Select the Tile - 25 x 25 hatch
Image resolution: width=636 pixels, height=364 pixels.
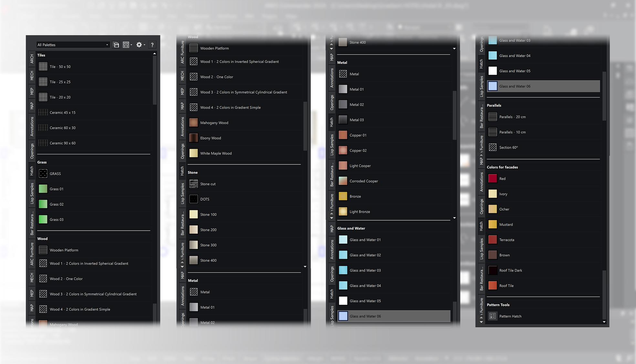(94, 82)
